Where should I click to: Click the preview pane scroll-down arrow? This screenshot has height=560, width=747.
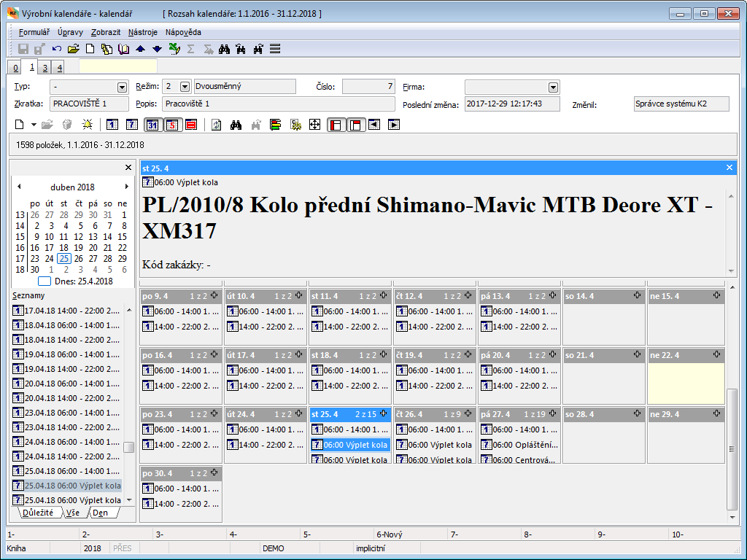pos(731,271)
